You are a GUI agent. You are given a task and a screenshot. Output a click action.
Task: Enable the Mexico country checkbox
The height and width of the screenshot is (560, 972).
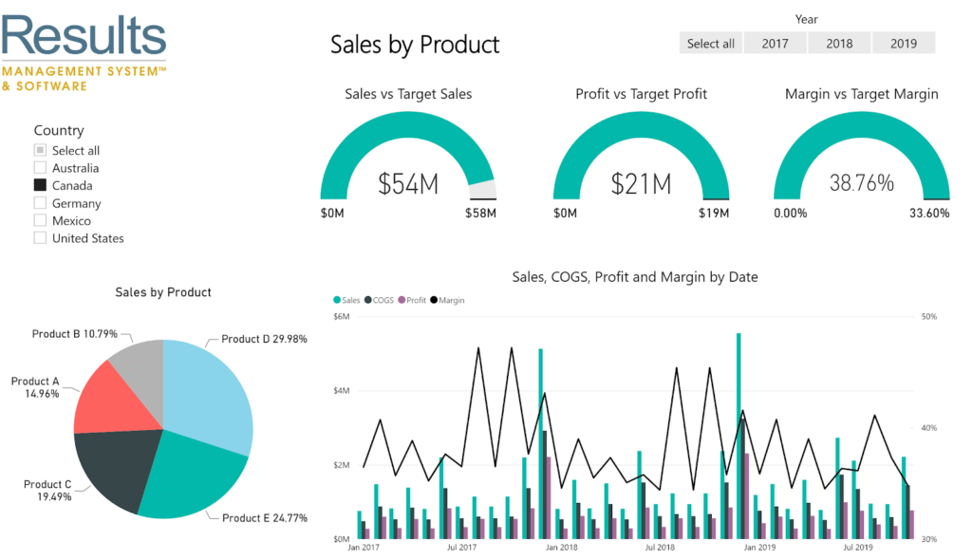[40, 220]
